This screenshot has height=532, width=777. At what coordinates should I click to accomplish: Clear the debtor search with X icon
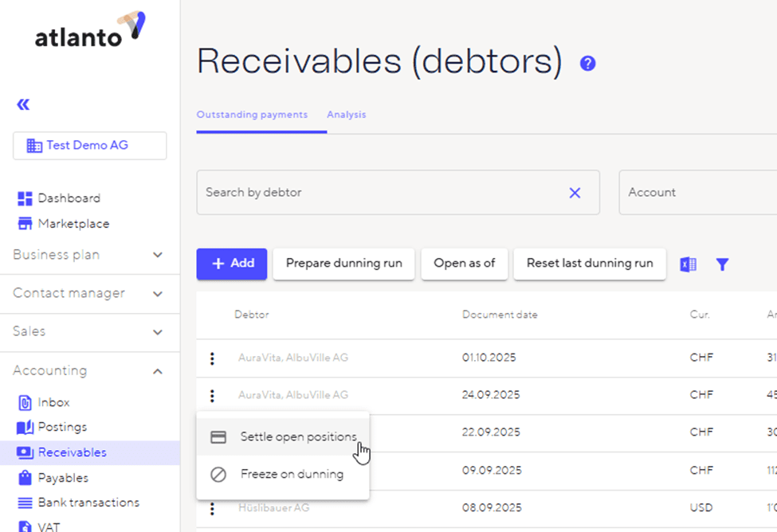(575, 193)
